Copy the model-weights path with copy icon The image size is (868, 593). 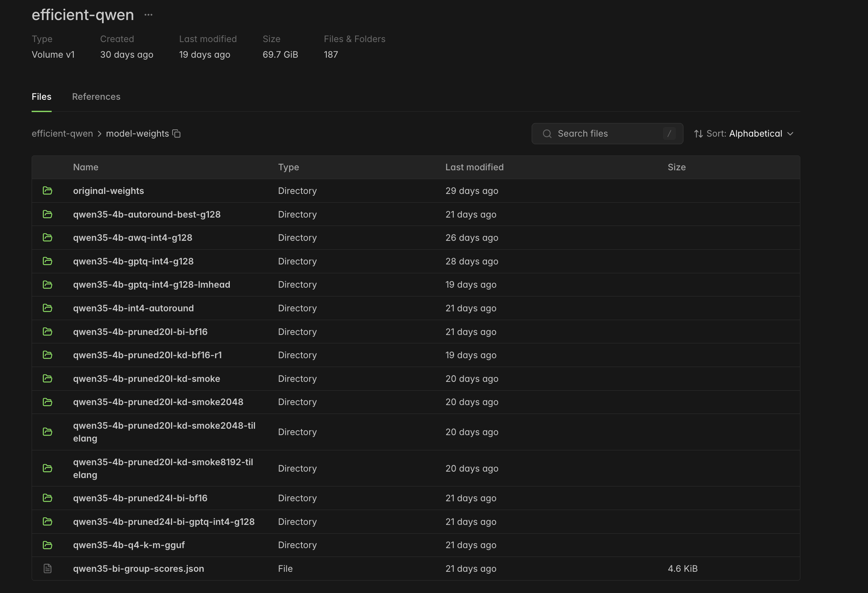[177, 133]
